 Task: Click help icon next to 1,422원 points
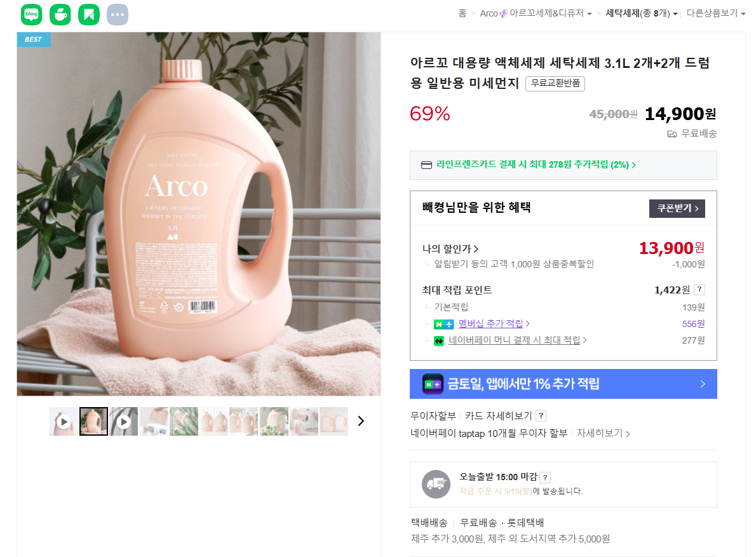[x=699, y=290]
